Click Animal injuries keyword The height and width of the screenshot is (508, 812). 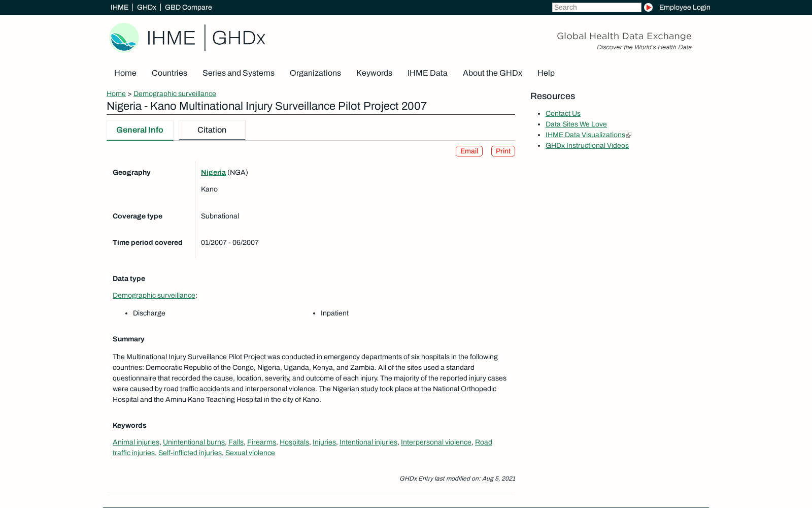click(x=136, y=442)
